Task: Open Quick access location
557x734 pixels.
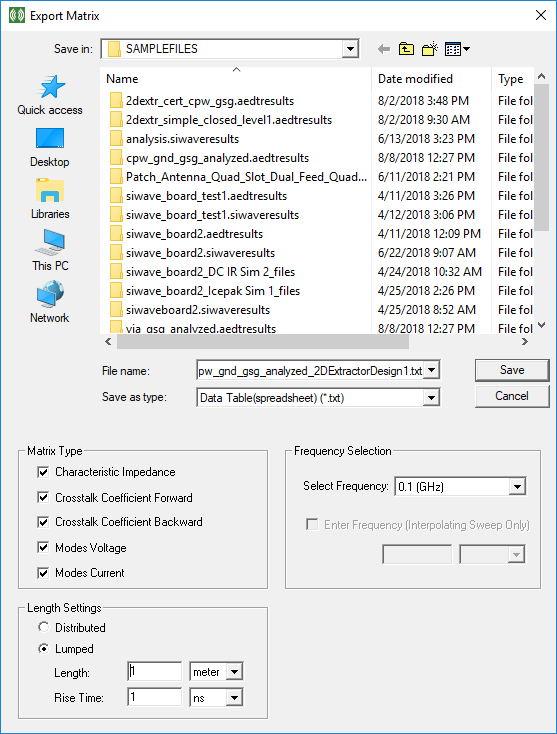Action: pos(50,95)
